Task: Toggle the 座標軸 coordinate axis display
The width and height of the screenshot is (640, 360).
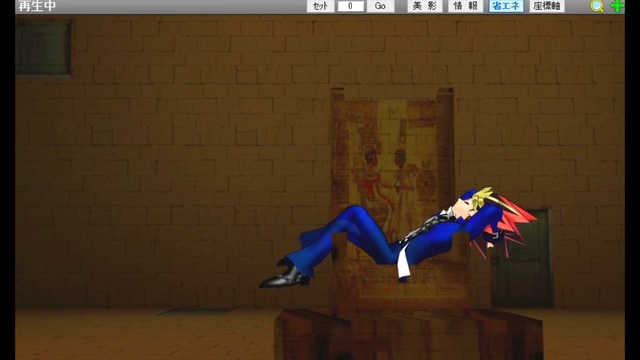Action: (x=547, y=6)
